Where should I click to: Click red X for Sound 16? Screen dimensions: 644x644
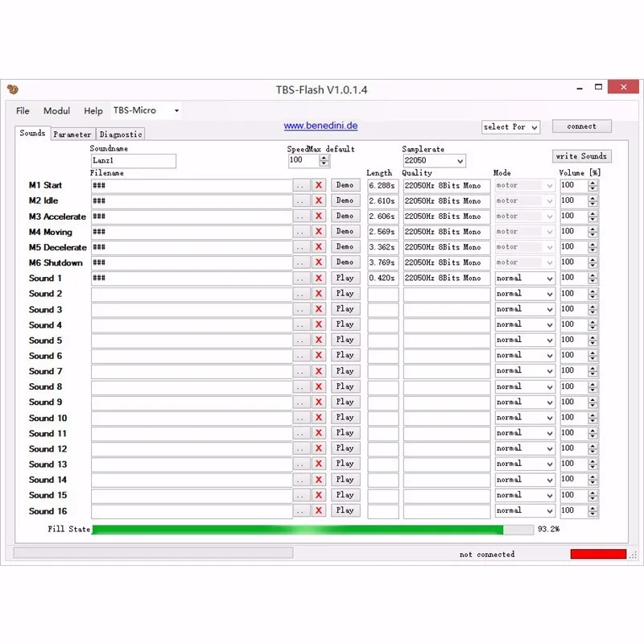[318, 510]
